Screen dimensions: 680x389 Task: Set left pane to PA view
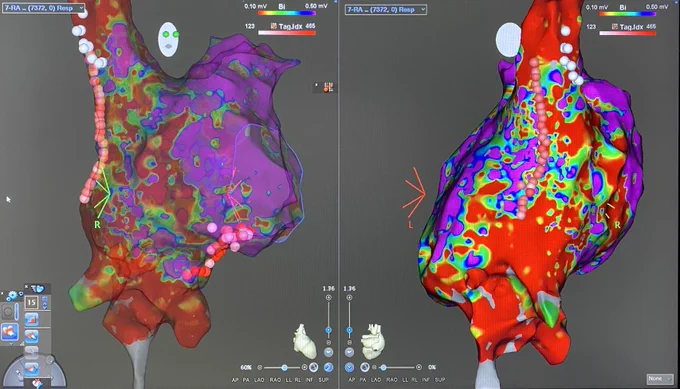pyautogui.click(x=246, y=380)
